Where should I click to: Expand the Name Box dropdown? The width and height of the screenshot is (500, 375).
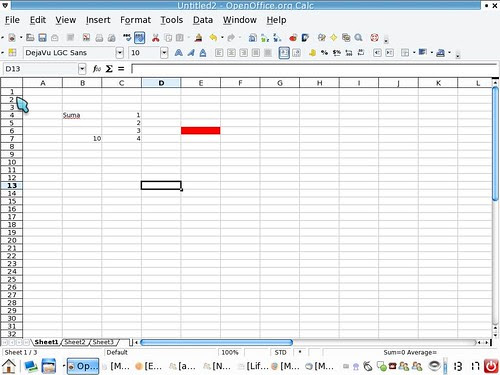point(82,69)
